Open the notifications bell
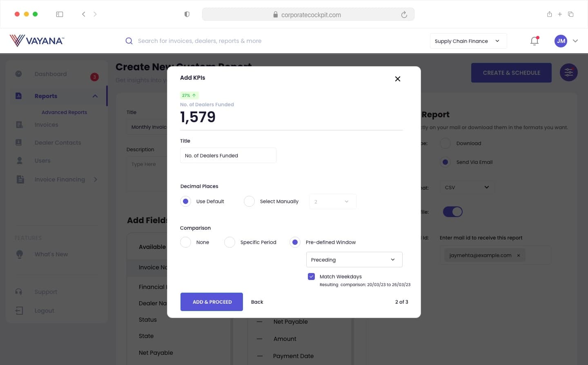 (535, 41)
